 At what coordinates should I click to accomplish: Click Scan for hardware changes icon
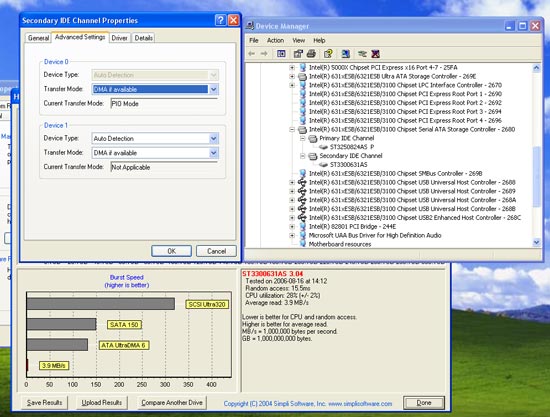(x=346, y=54)
